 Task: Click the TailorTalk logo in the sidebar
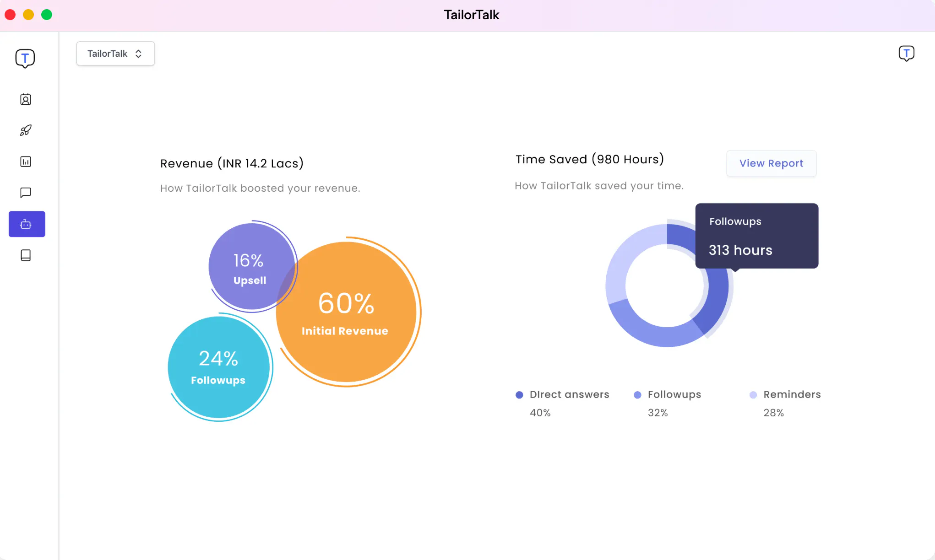[25, 59]
